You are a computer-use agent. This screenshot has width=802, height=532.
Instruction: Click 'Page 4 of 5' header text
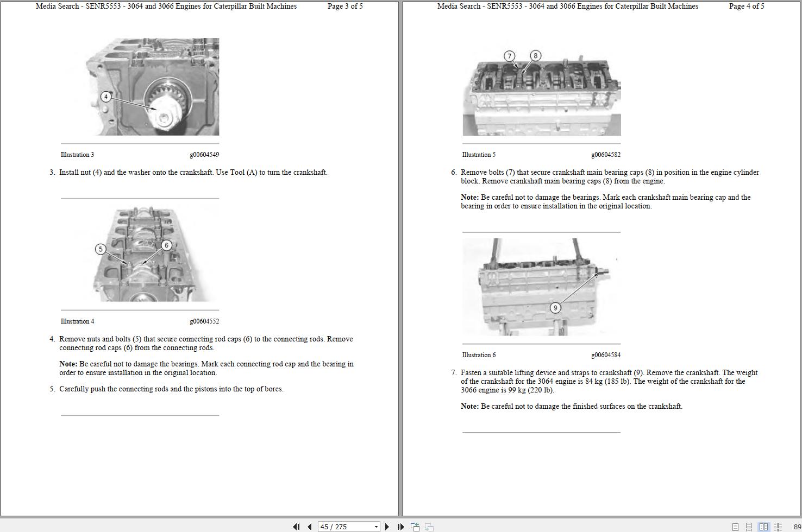747,7
